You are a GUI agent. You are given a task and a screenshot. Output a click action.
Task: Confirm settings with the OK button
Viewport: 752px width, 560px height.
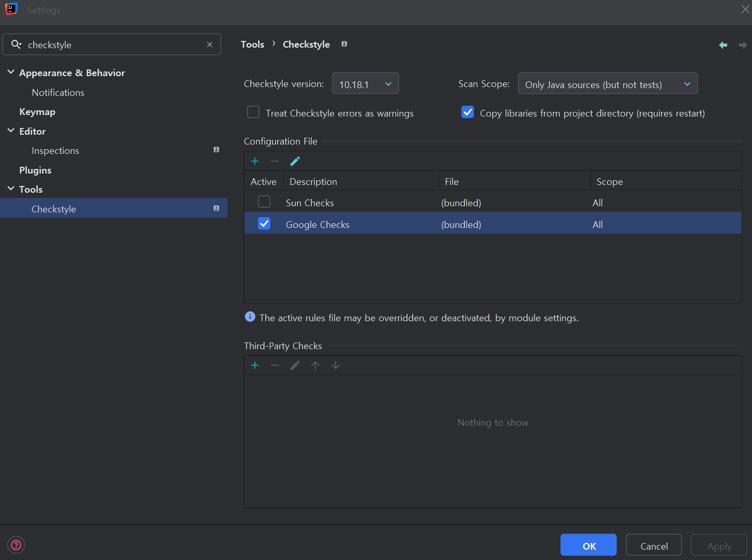click(588, 545)
